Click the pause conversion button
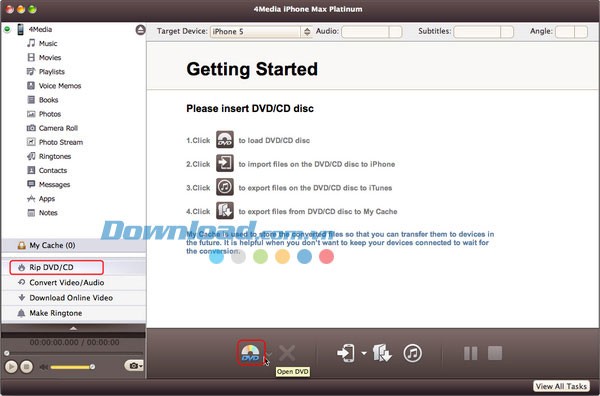 [x=470, y=353]
